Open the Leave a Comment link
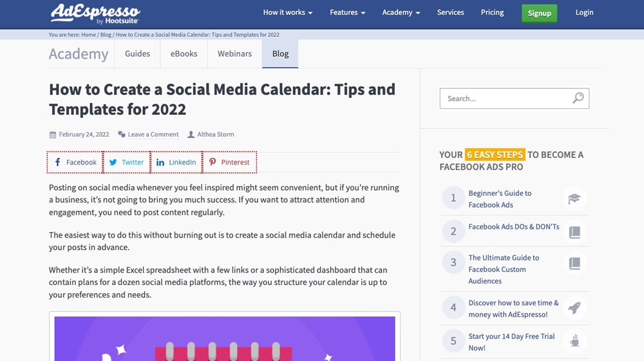The width and height of the screenshot is (644, 361). tap(153, 135)
